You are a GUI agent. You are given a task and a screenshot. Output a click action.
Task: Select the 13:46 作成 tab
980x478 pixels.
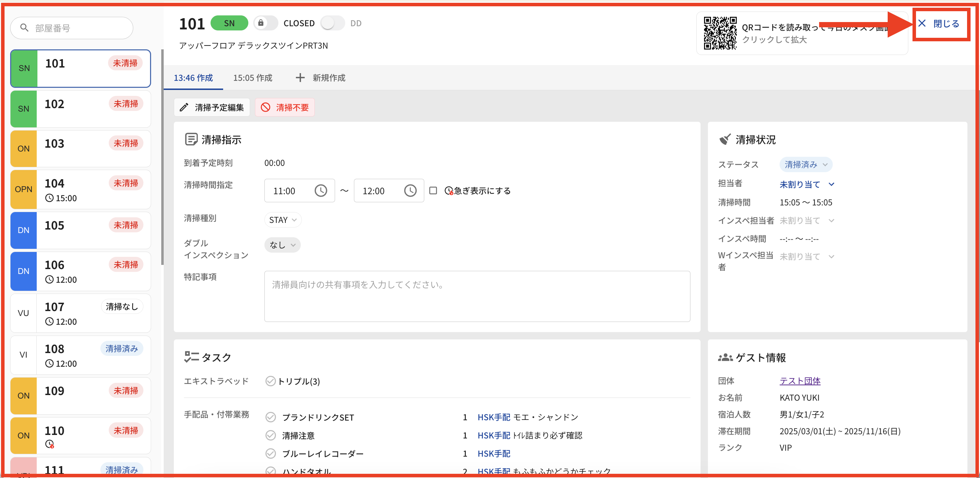(x=193, y=78)
